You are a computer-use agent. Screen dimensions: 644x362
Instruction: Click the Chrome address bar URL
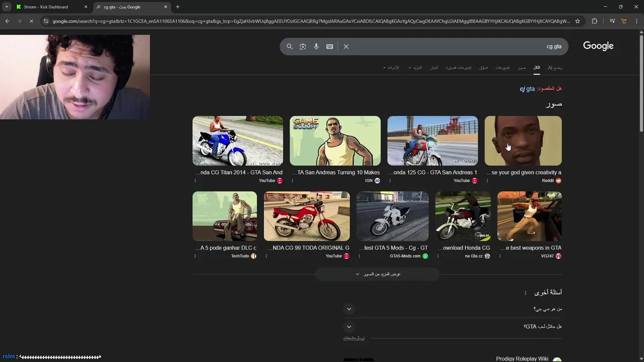click(311, 21)
